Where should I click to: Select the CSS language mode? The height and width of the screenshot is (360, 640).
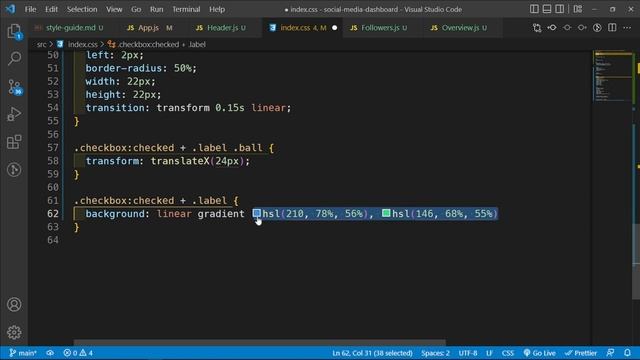(508, 353)
